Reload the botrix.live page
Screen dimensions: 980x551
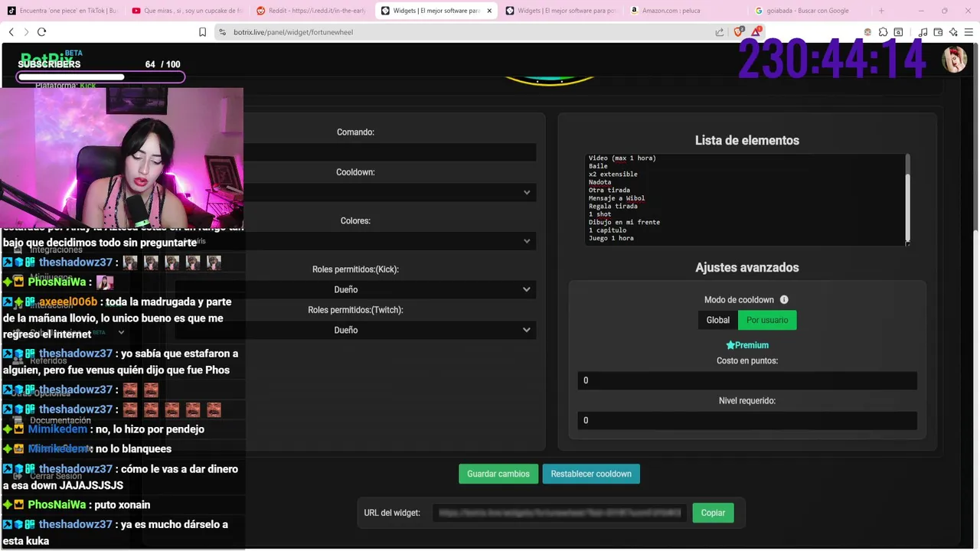pyautogui.click(x=42, y=32)
